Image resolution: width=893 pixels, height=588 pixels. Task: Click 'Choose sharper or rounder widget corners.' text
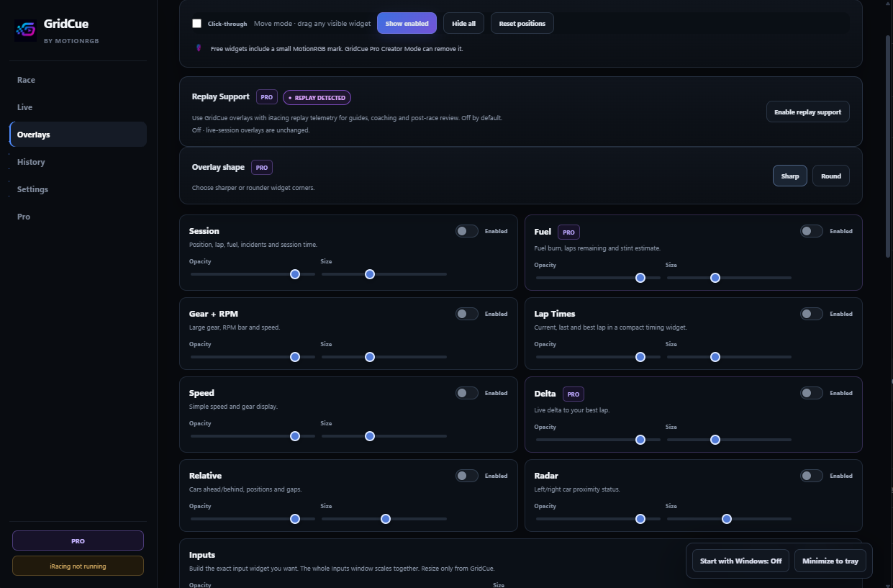tap(253, 188)
